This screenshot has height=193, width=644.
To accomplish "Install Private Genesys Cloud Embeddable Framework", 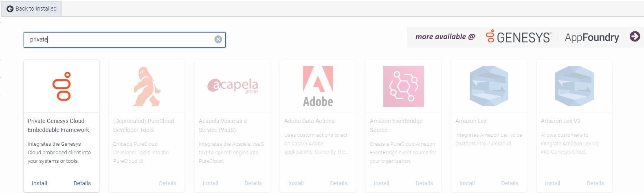I will [x=40, y=183].
